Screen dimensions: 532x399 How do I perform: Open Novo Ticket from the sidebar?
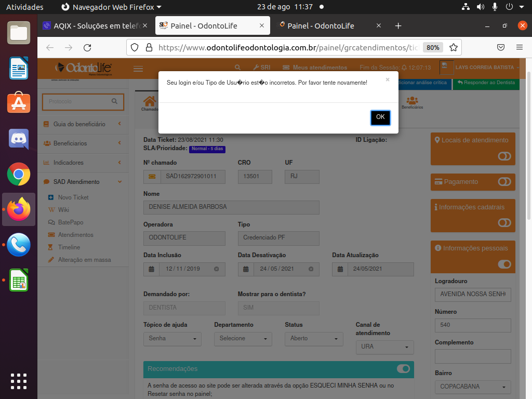(73, 197)
